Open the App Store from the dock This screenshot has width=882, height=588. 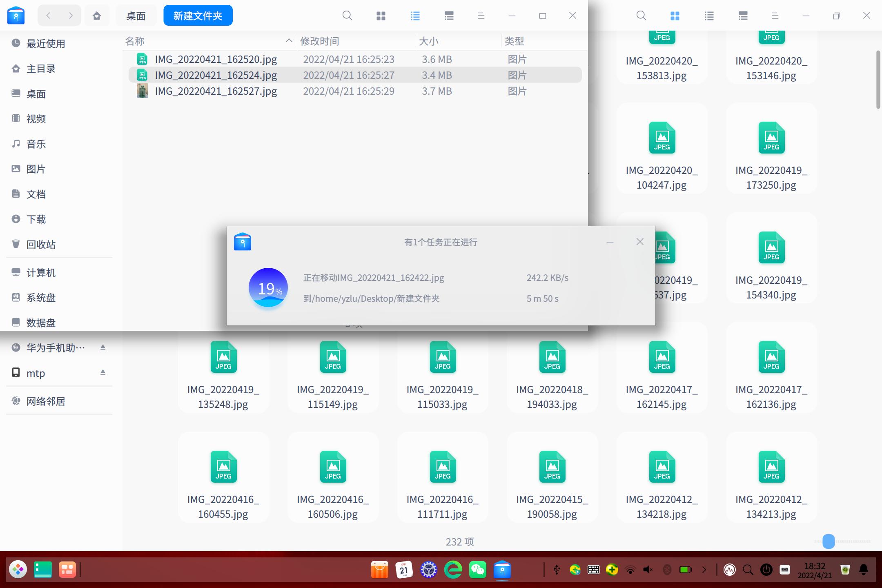(x=379, y=569)
